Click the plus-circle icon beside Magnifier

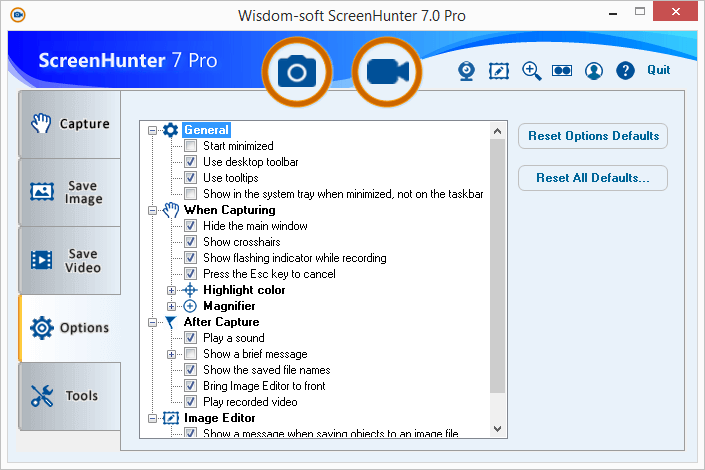(190, 306)
